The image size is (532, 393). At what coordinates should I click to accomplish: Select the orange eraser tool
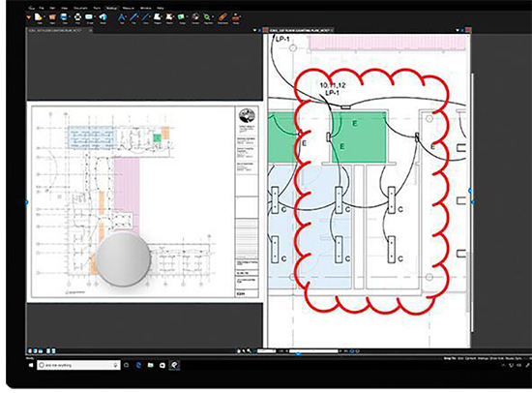pos(222,17)
